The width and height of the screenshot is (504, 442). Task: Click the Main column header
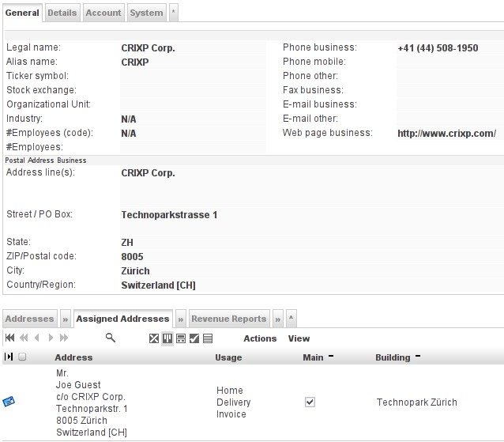313,357
